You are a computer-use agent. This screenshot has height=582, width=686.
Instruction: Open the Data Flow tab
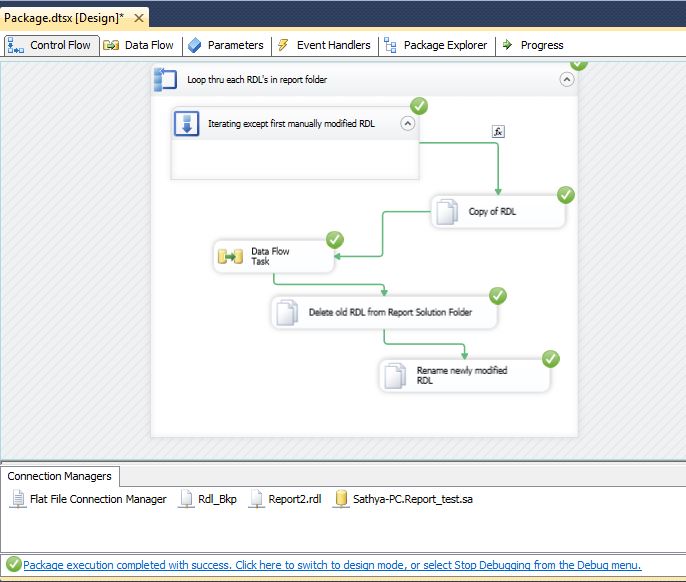coord(140,46)
